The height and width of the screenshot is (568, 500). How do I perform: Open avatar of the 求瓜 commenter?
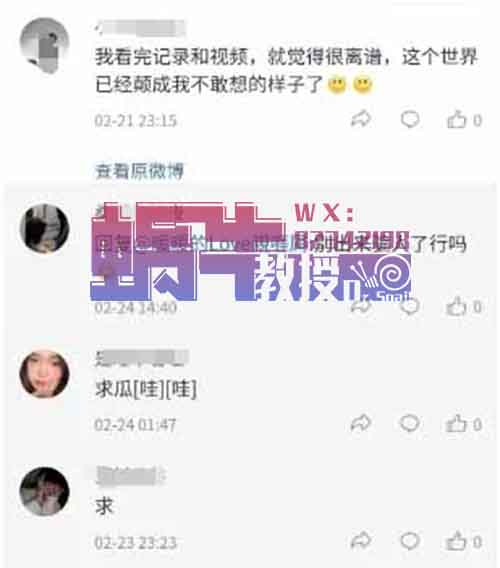coord(44,374)
